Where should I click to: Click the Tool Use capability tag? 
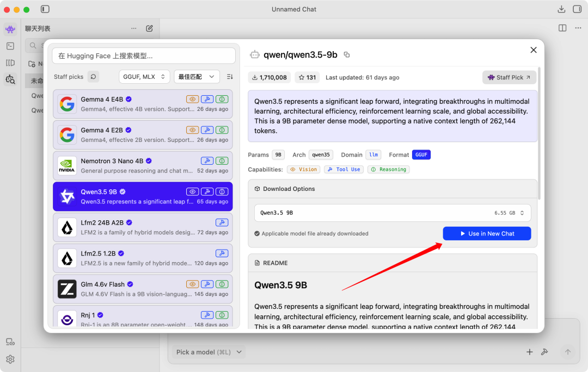pyautogui.click(x=344, y=169)
